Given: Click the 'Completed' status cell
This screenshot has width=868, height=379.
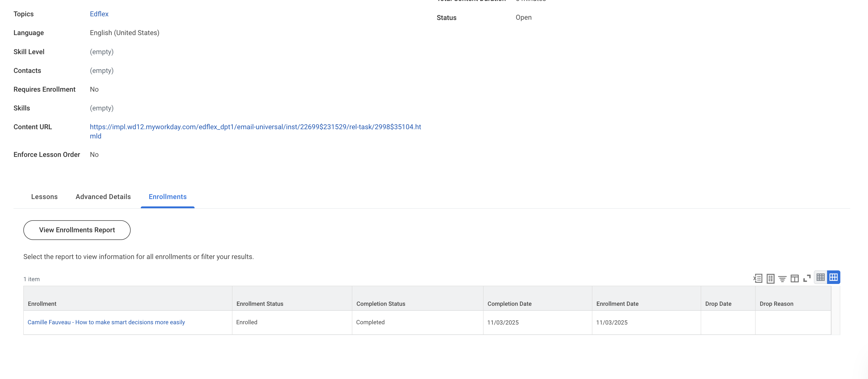Looking at the screenshot, I should (417, 322).
